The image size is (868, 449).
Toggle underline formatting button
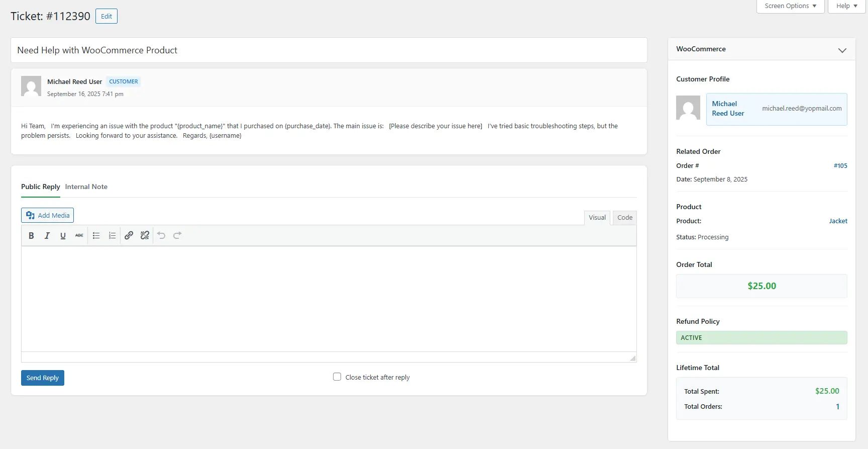click(x=63, y=235)
